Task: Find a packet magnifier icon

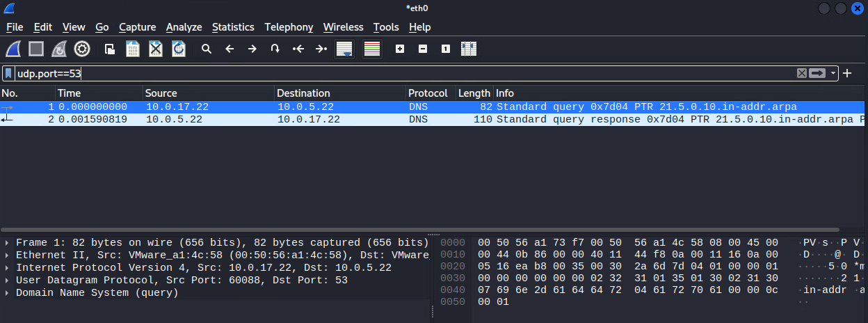Action: click(x=206, y=49)
